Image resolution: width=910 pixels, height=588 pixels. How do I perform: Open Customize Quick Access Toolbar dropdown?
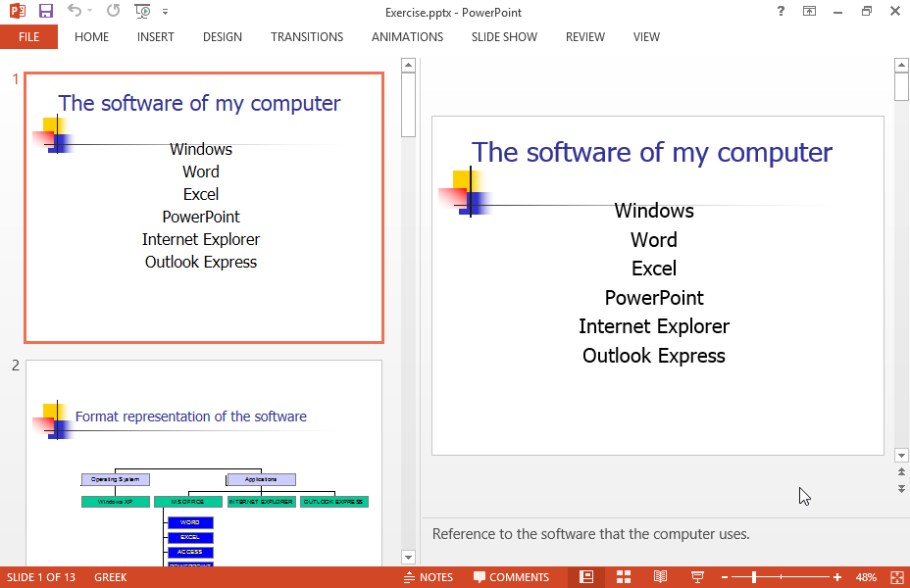click(166, 12)
